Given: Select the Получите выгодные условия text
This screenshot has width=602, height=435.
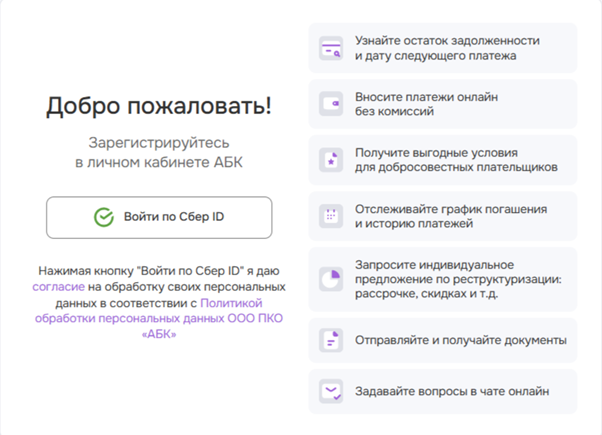Looking at the screenshot, I should (436, 152).
